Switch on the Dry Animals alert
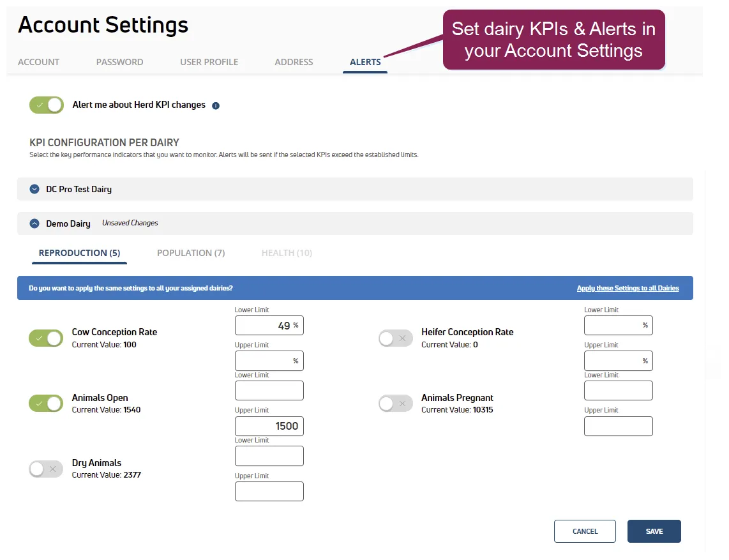 [46, 469]
